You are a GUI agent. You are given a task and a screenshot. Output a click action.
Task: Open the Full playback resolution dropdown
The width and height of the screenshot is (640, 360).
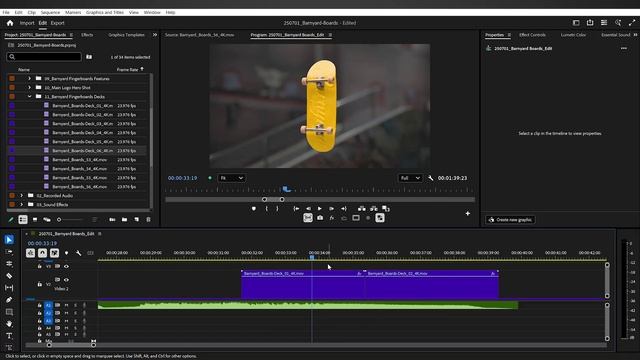pos(410,178)
